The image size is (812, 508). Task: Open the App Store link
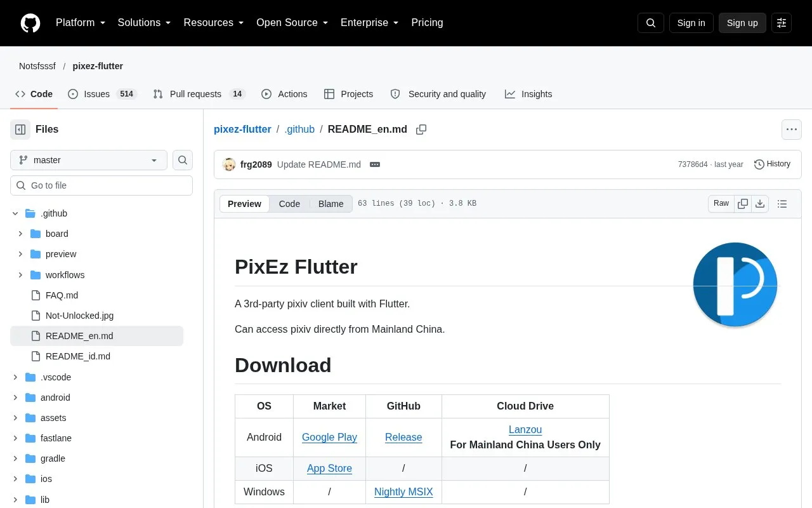click(329, 469)
